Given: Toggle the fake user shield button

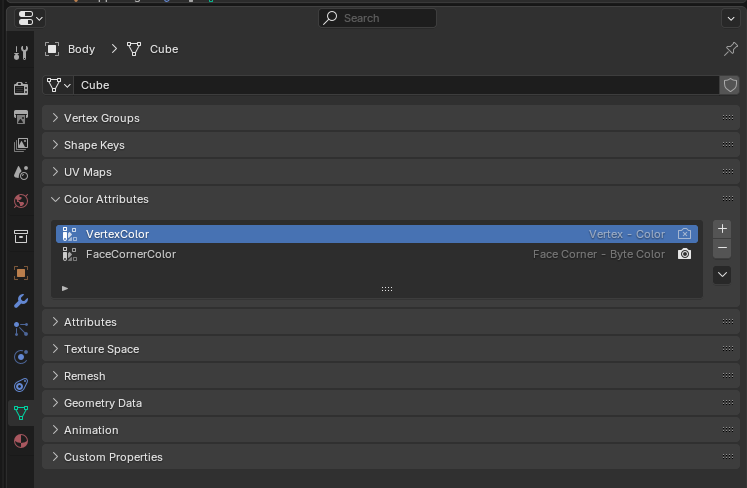Looking at the screenshot, I should 730,85.
